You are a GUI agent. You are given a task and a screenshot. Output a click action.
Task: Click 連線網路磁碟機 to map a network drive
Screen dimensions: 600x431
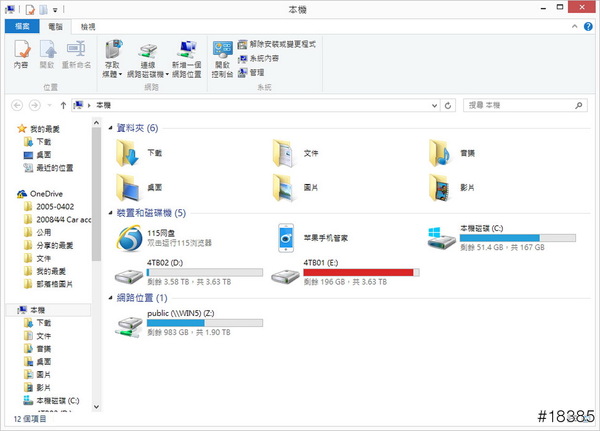tap(148, 59)
